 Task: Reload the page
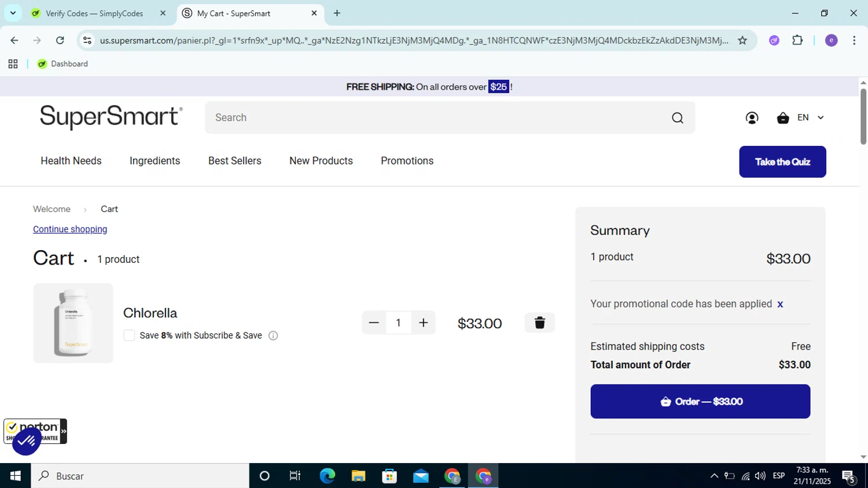pos(60,41)
